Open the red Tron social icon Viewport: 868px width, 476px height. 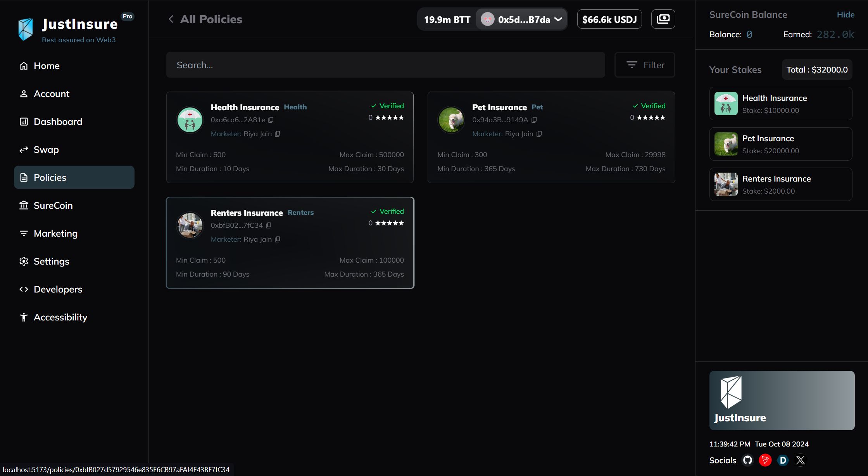point(765,460)
